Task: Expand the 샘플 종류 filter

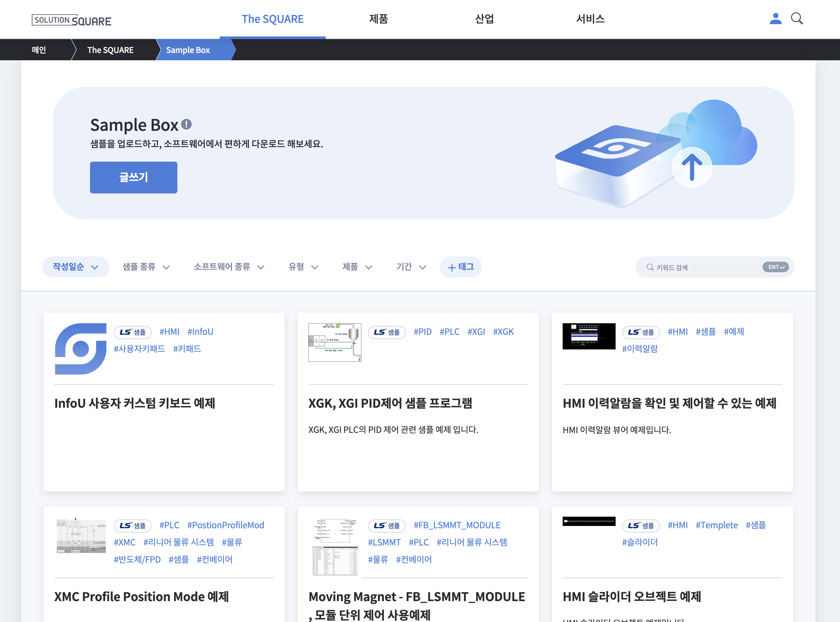Action: coord(146,267)
